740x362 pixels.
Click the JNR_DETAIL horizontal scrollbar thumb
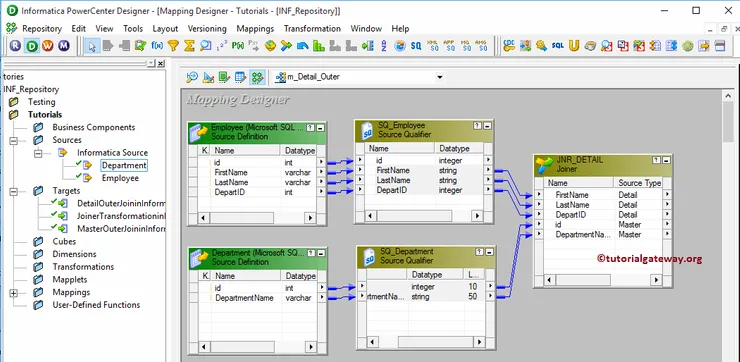coord(583,280)
